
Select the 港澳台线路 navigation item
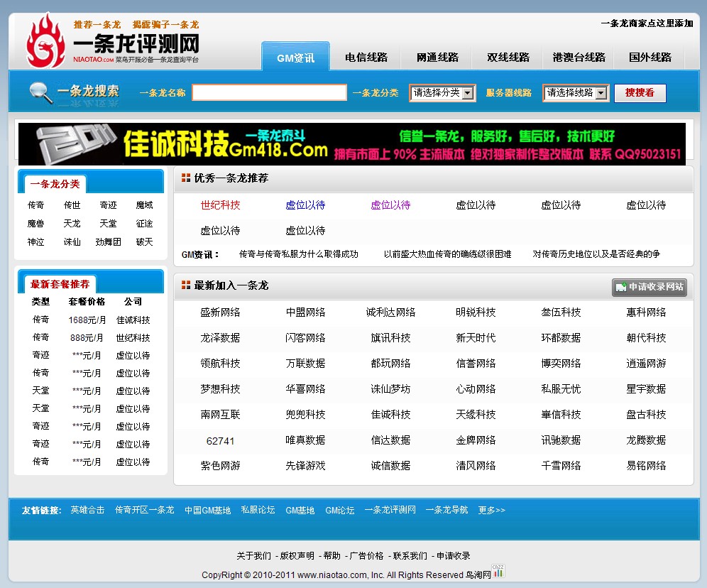tap(579, 58)
